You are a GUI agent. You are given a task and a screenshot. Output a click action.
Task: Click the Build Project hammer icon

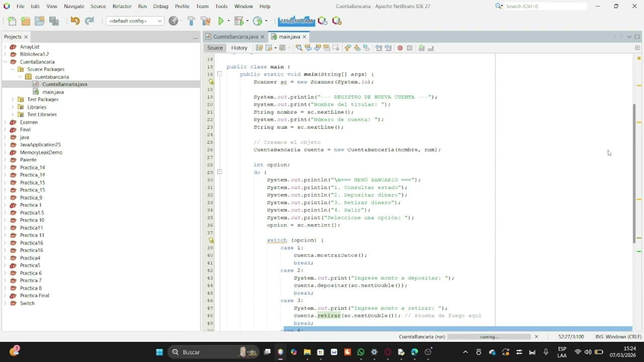tap(191, 21)
